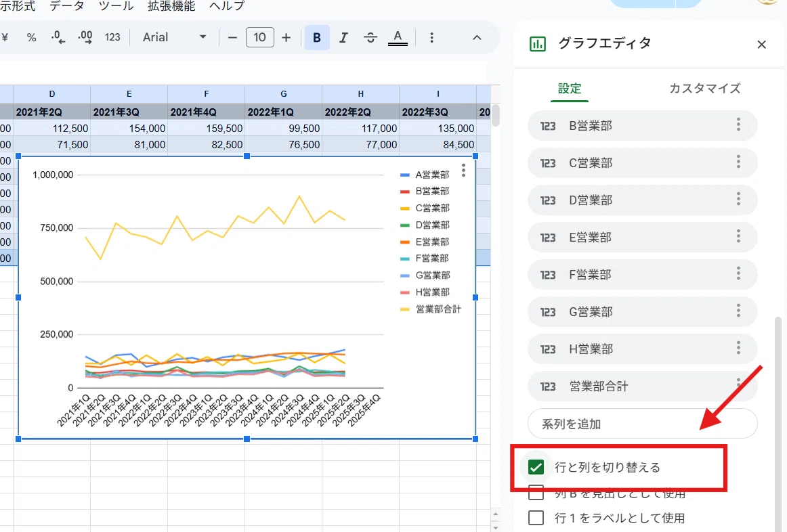Uncheck 行と列を切り替える checkbox
Image resolution: width=787 pixels, height=532 pixels.
click(x=536, y=467)
